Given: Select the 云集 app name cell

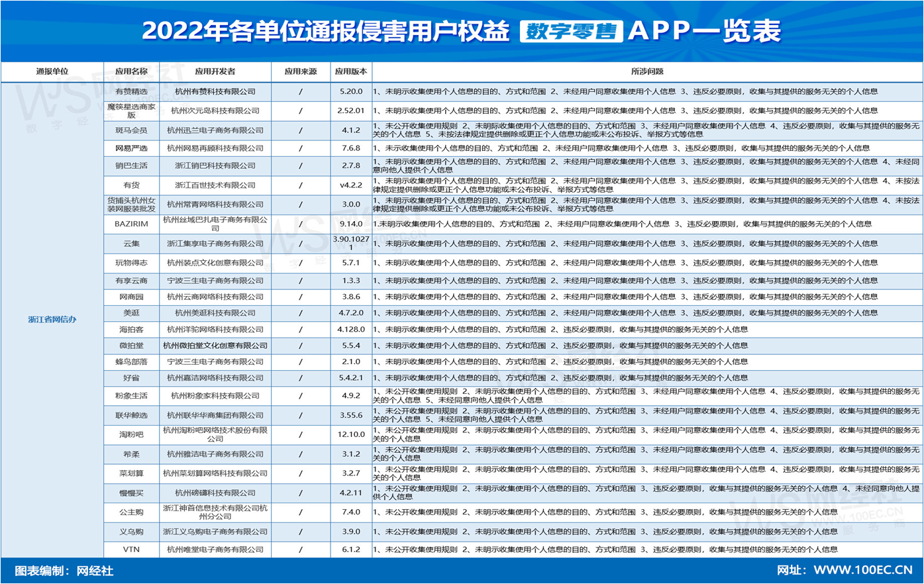Looking at the screenshot, I should coord(131,244).
